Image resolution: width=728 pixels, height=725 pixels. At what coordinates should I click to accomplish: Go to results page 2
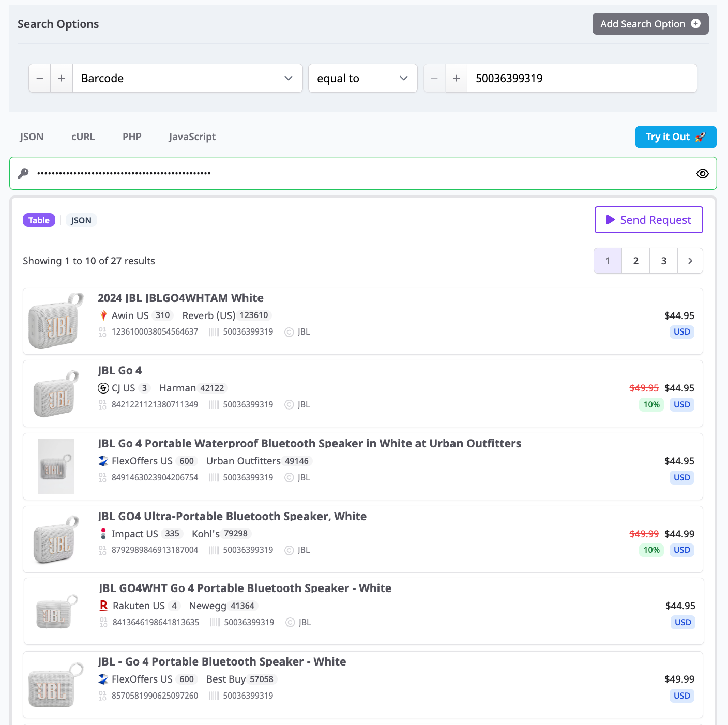(x=636, y=261)
